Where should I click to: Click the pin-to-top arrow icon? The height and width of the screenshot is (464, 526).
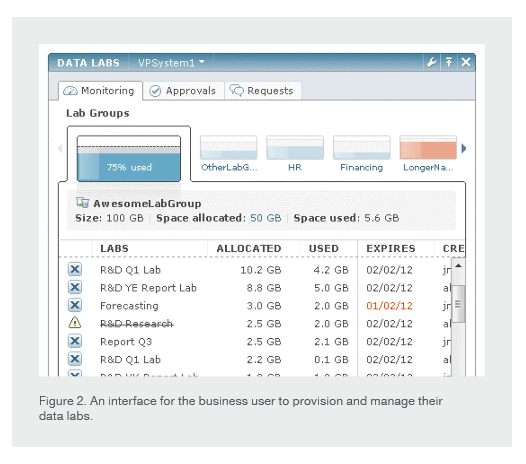449,62
